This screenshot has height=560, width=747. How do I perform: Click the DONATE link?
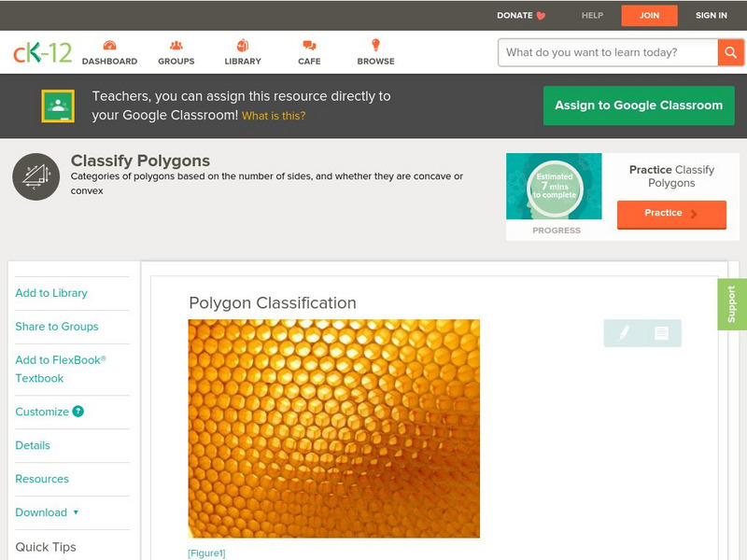pos(521,15)
